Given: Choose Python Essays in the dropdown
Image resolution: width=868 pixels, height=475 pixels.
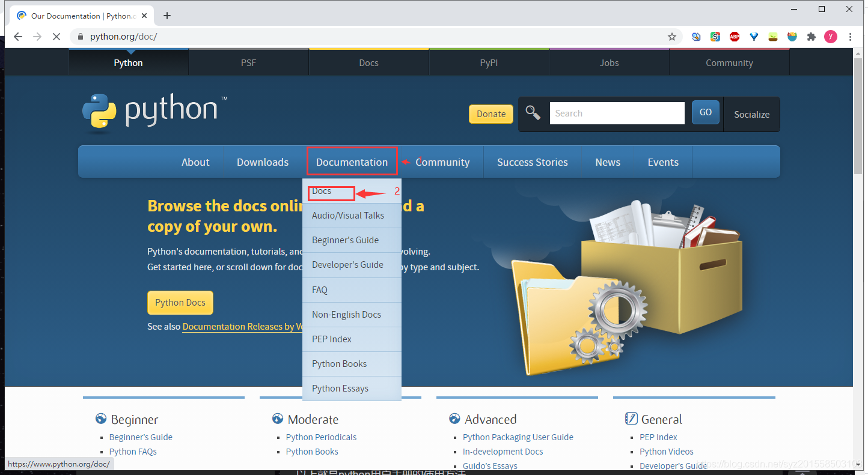Looking at the screenshot, I should tap(352, 389).
